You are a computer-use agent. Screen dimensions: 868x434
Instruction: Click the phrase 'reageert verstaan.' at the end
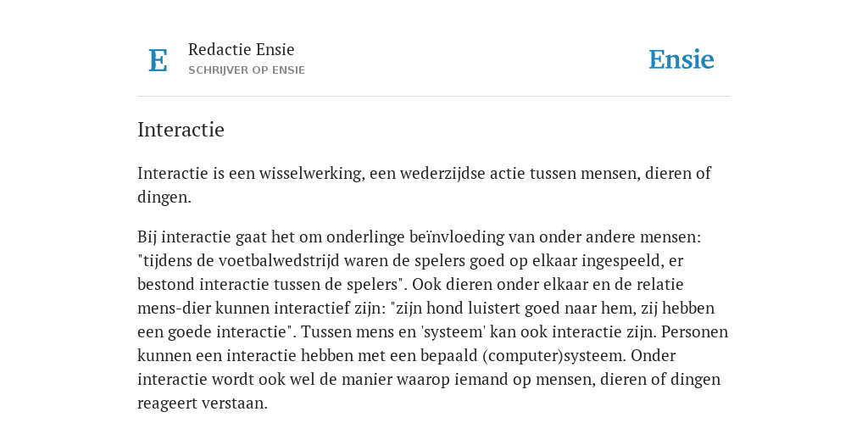click(203, 403)
